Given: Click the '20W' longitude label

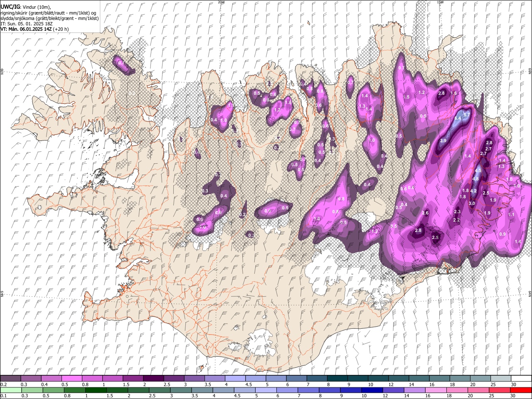Looking at the screenshot, I should click(x=221, y=2).
